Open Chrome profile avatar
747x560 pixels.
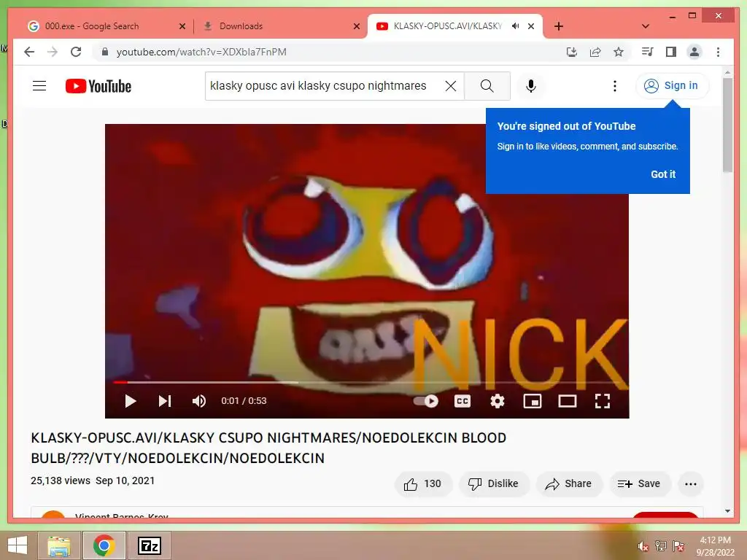(x=694, y=52)
